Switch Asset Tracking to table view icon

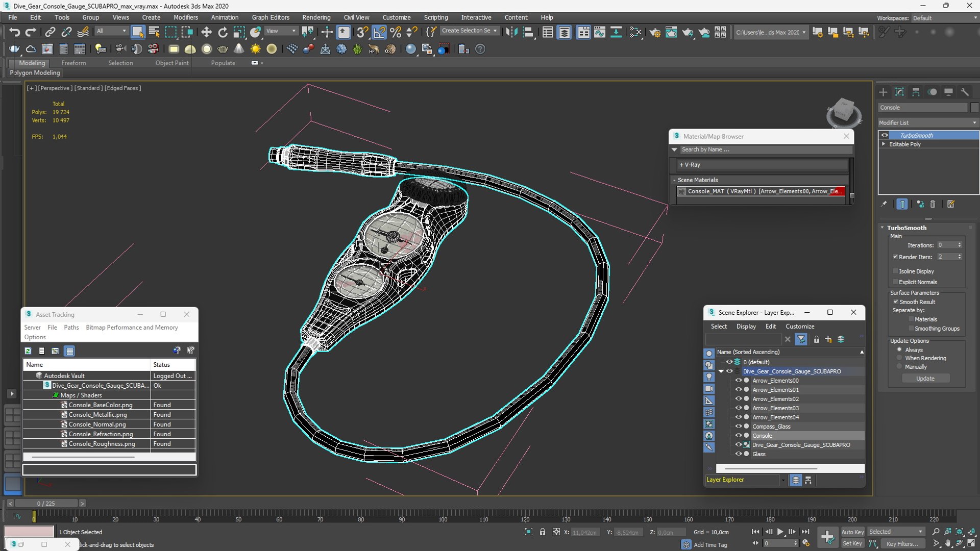click(x=69, y=351)
